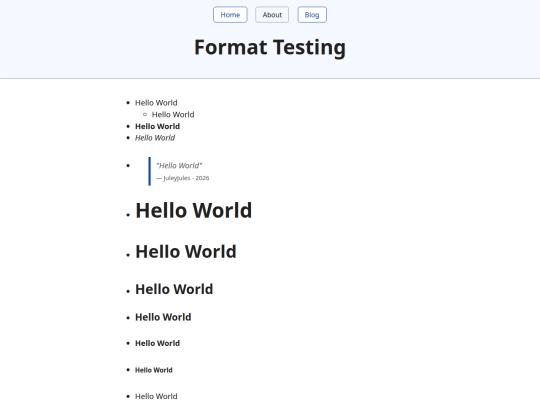
Task: Click the third-level Hello World heading
Action: pos(174,289)
